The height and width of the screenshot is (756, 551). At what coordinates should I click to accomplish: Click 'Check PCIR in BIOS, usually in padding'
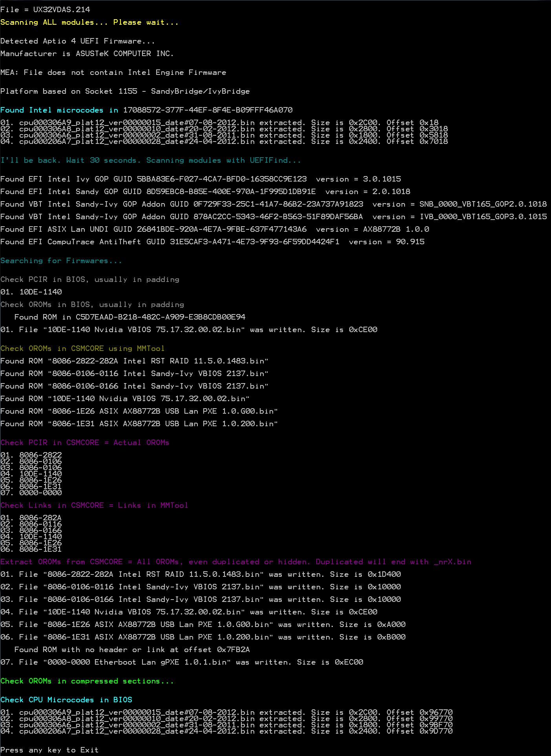90,280
